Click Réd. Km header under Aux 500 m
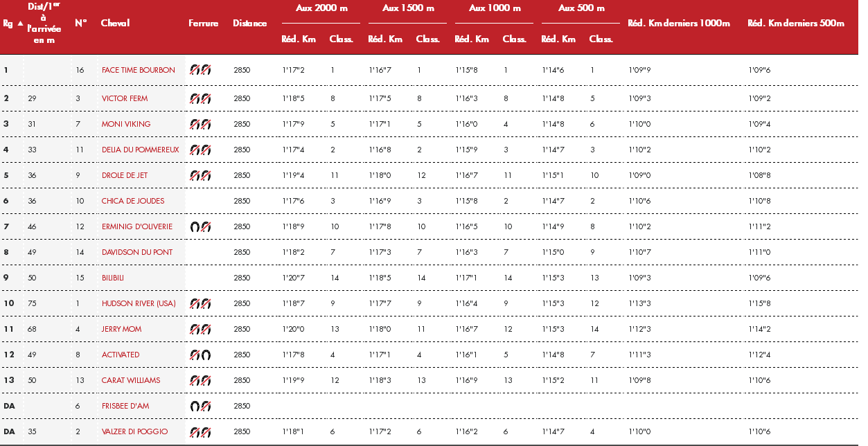Viewport: 868px width, 446px height. click(558, 39)
